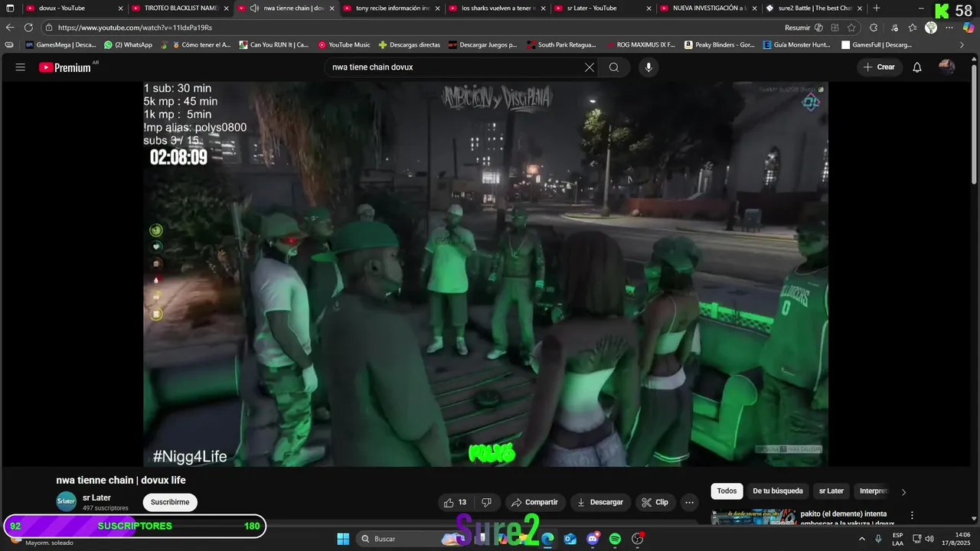980x551 pixels.
Task: Open Peaky Blinders bookmark
Action: click(720, 45)
